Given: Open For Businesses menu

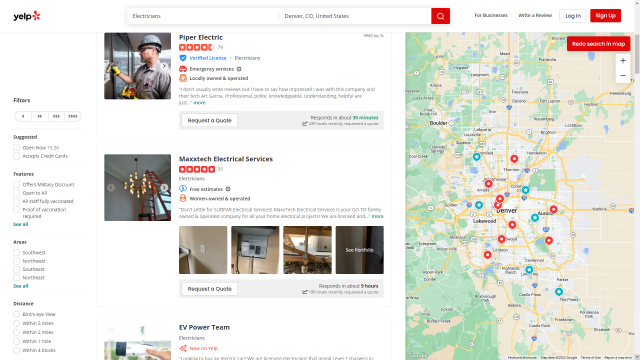Looking at the screenshot, I should click(x=491, y=16).
